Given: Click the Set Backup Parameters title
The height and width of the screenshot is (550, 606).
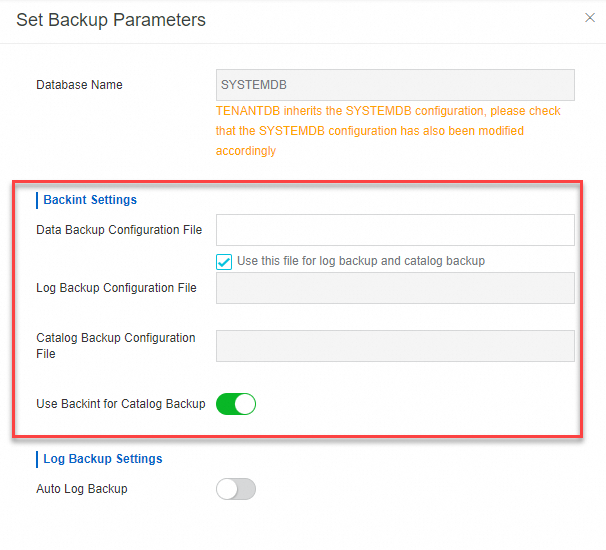Looking at the screenshot, I should (x=111, y=20).
